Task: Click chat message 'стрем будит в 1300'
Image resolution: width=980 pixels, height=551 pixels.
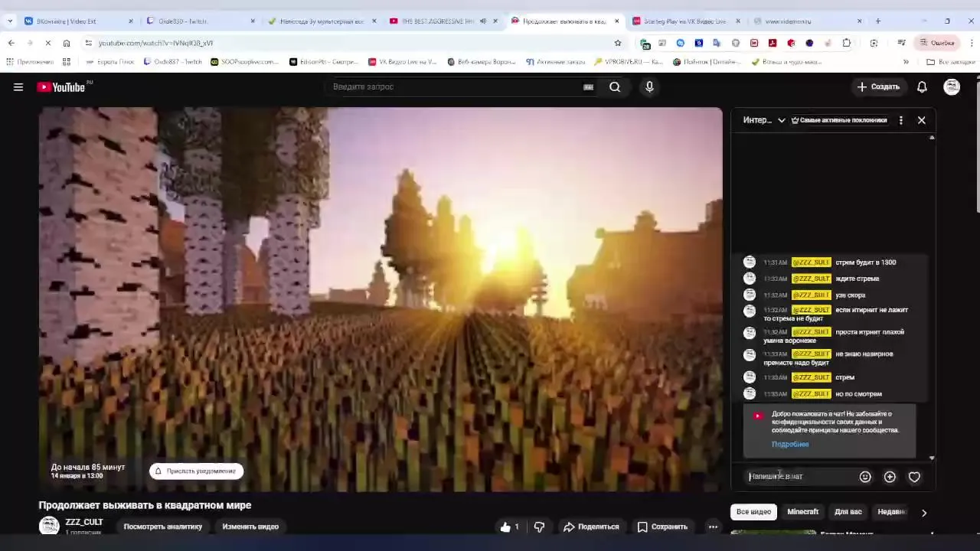Action: point(865,262)
